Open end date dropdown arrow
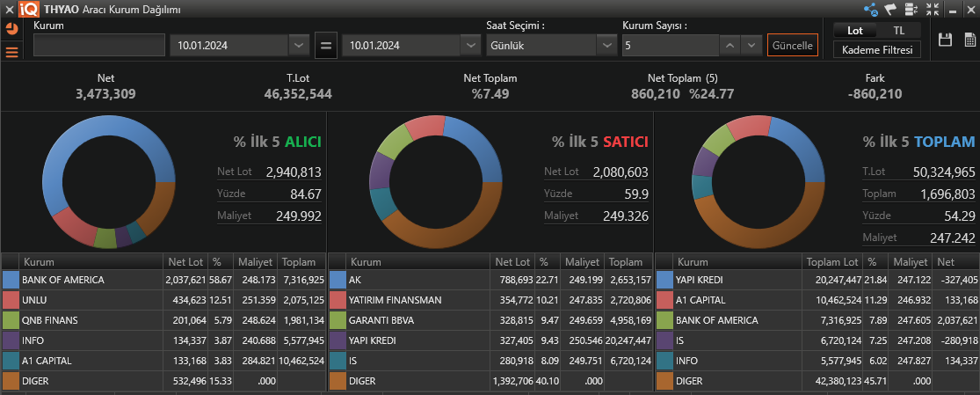 470,46
